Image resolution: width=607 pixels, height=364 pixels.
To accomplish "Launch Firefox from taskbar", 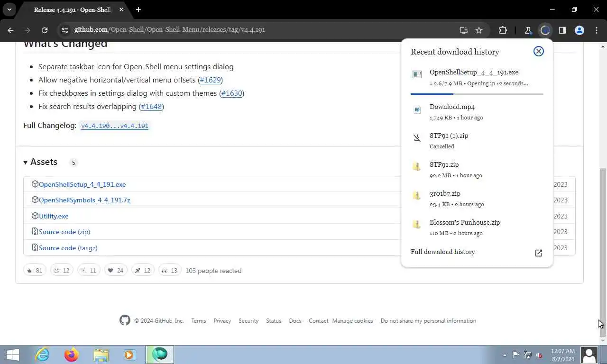I will (x=72, y=355).
